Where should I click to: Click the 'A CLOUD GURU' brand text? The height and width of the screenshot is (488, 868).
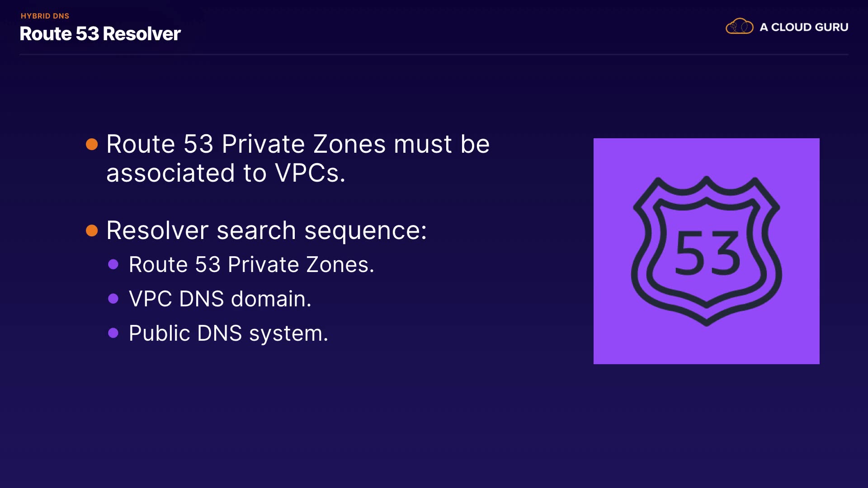(804, 27)
